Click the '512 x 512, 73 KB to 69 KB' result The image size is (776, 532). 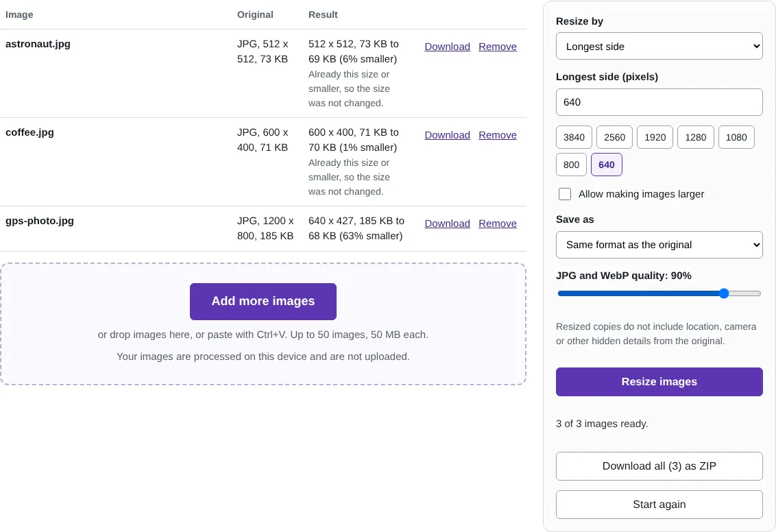coord(353,51)
